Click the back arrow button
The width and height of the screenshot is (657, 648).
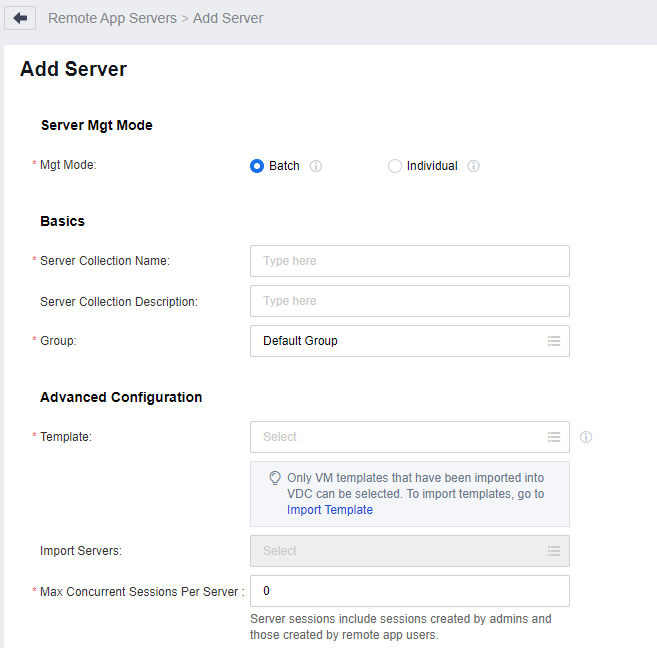click(20, 18)
